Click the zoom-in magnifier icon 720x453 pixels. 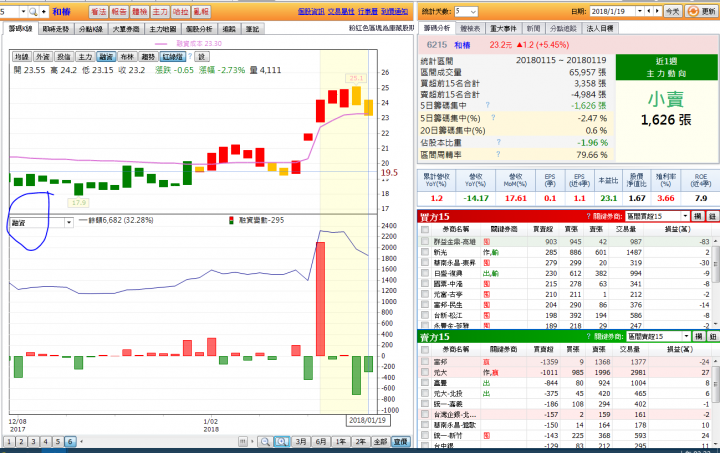pos(281,442)
